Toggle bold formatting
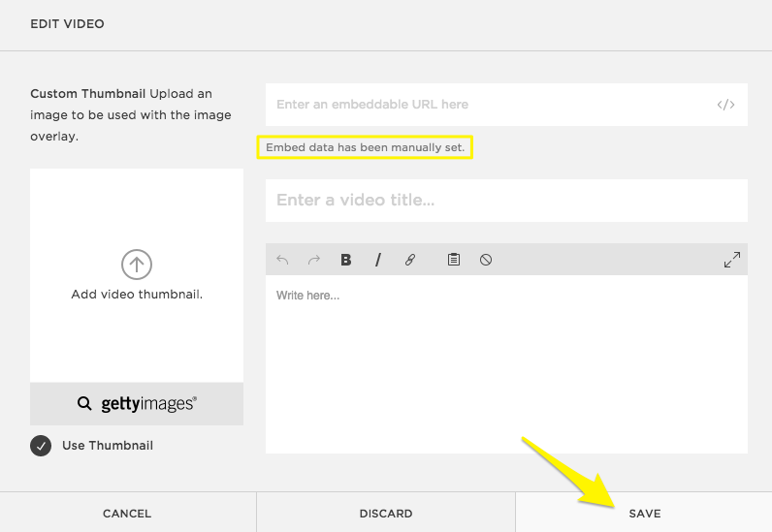 coord(346,260)
